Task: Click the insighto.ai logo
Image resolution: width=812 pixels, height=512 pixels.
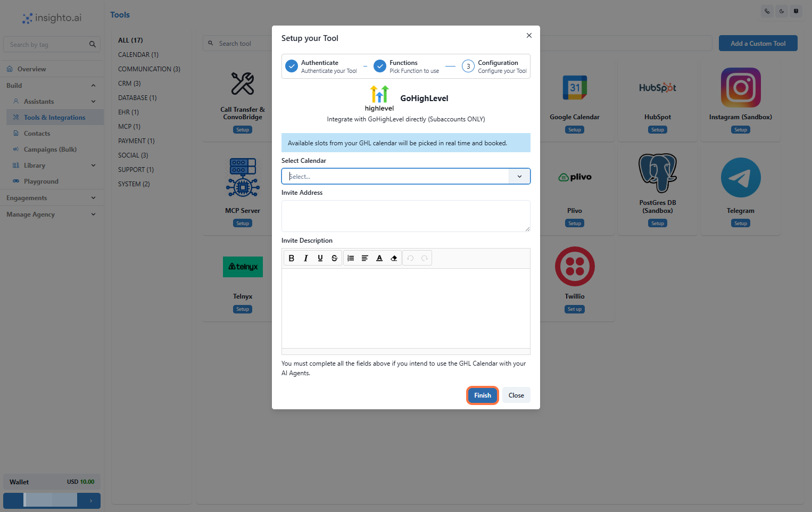Action: pos(52,18)
